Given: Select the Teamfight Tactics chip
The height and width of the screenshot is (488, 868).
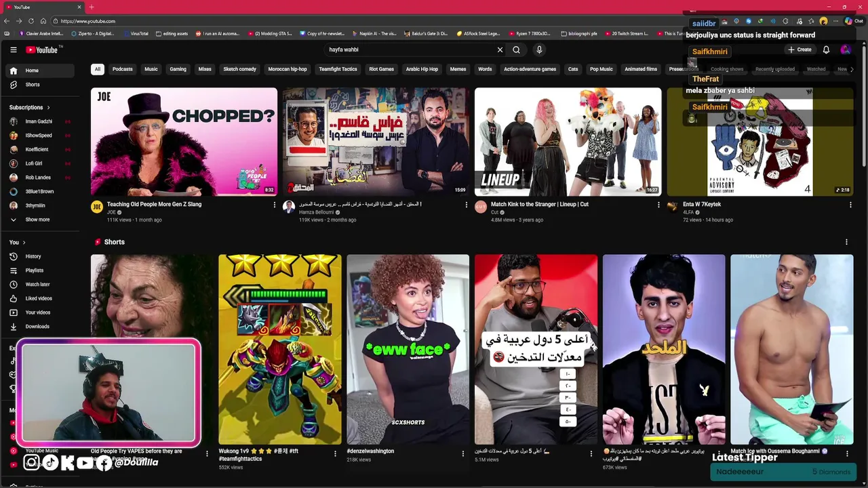Looking at the screenshot, I should click(338, 69).
